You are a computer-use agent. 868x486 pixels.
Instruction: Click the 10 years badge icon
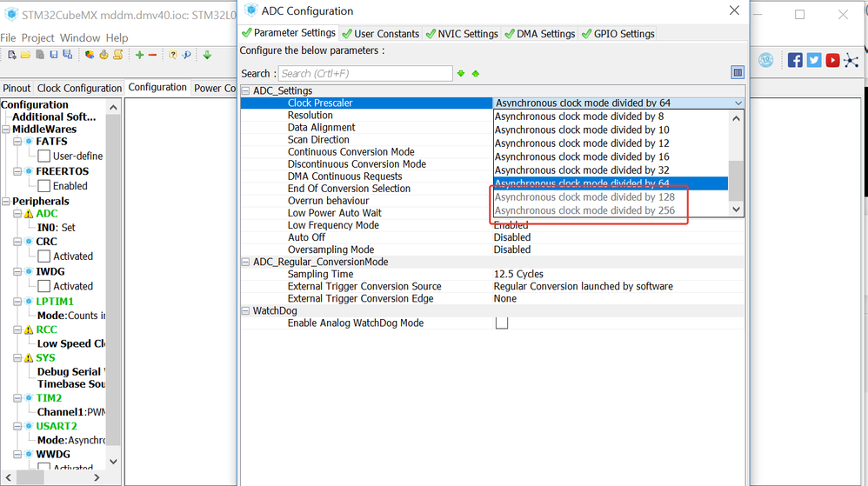[x=765, y=60]
